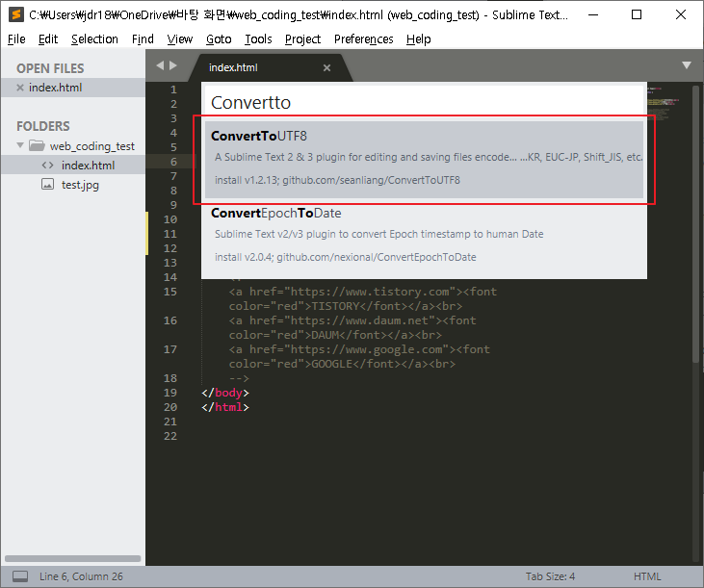Click the image icon beside test.jpg

[47, 184]
